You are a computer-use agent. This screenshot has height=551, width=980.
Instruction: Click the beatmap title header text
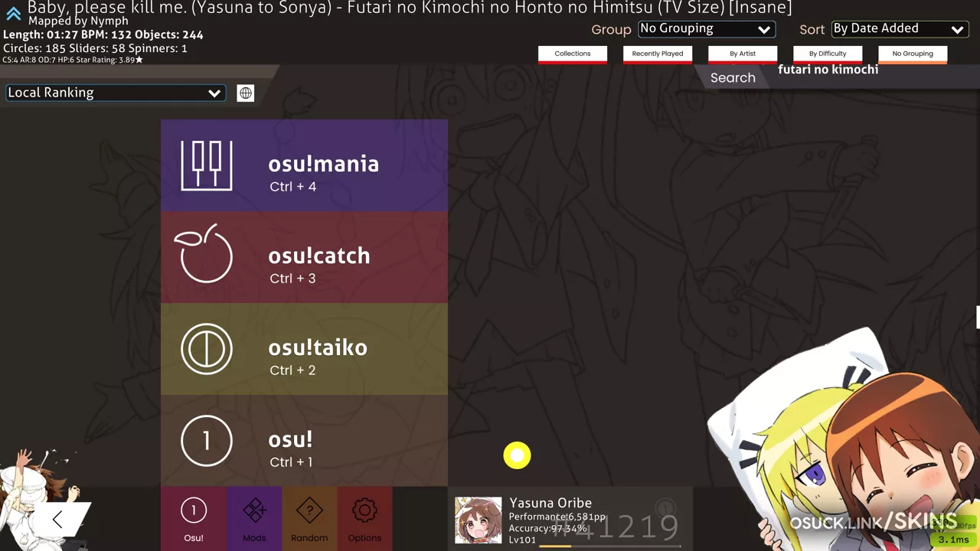[x=410, y=8]
